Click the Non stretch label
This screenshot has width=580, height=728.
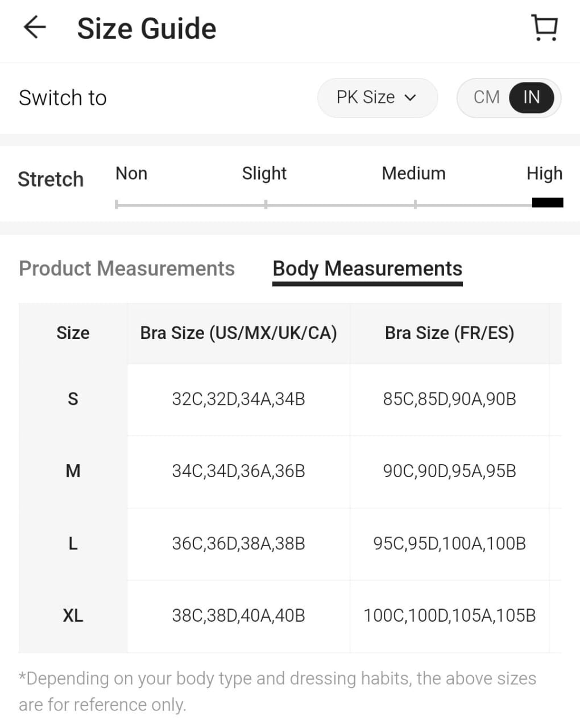(131, 173)
